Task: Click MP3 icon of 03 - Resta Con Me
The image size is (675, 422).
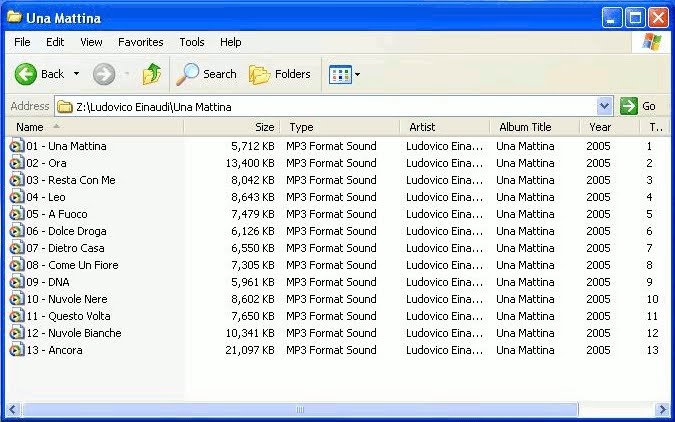Action: click(x=16, y=180)
